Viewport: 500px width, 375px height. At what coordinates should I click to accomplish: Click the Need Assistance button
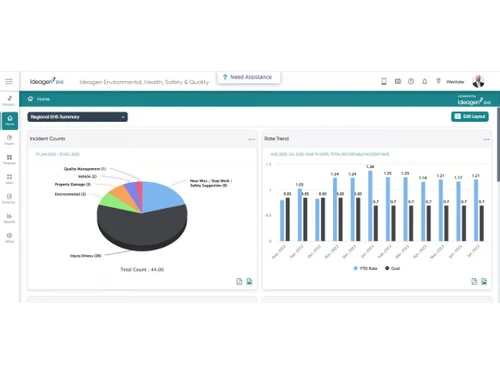pyautogui.click(x=249, y=77)
